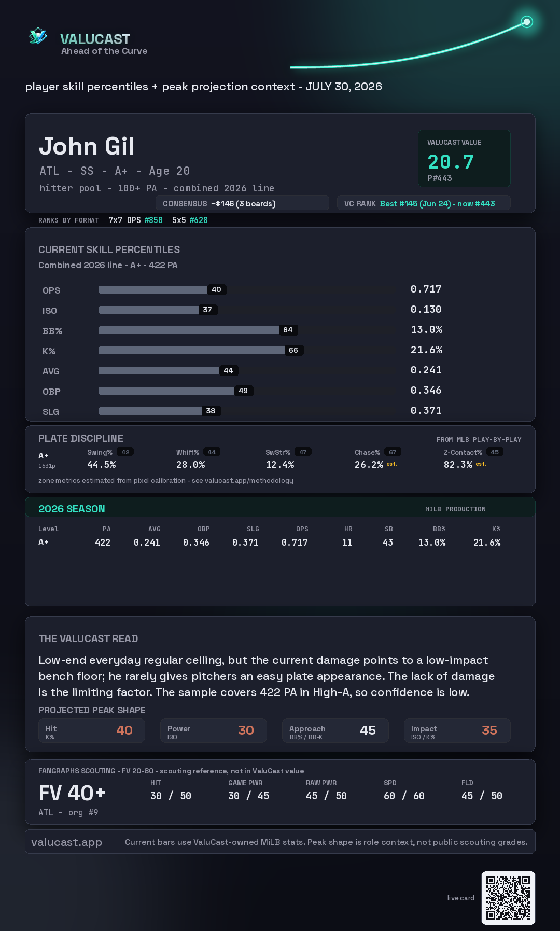
Task: Select the Power 30 peak shape tile
Action: coord(214,730)
